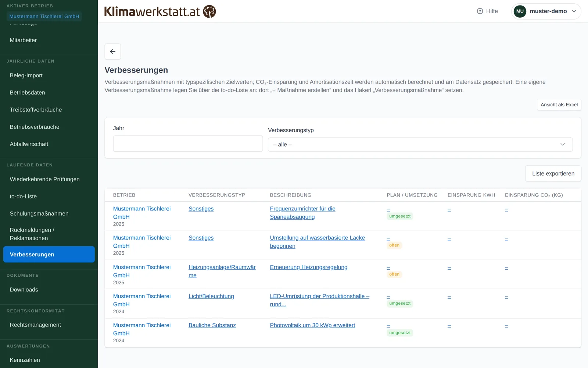Click Mustermann Tischlerei GmbH in the LED-Umrüstung row

point(142,300)
